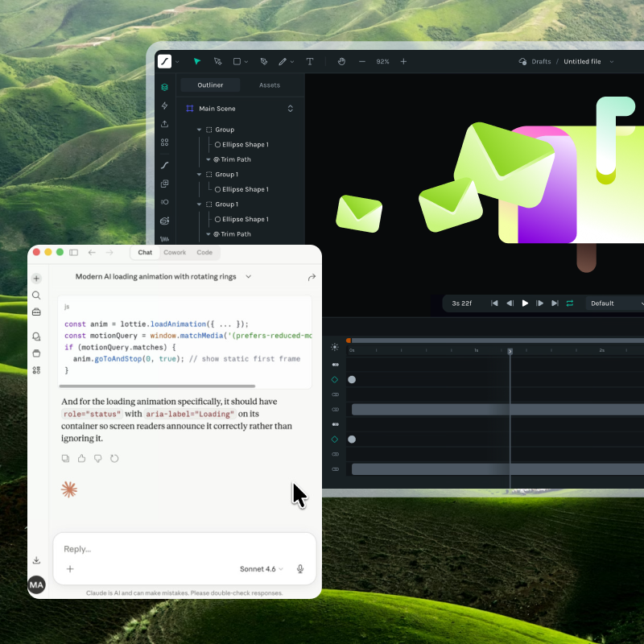Image resolution: width=644 pixels, height=644 pixels.
Task: Select the first Ellipse Shape 1 layer
Action: tap(245, 145)
